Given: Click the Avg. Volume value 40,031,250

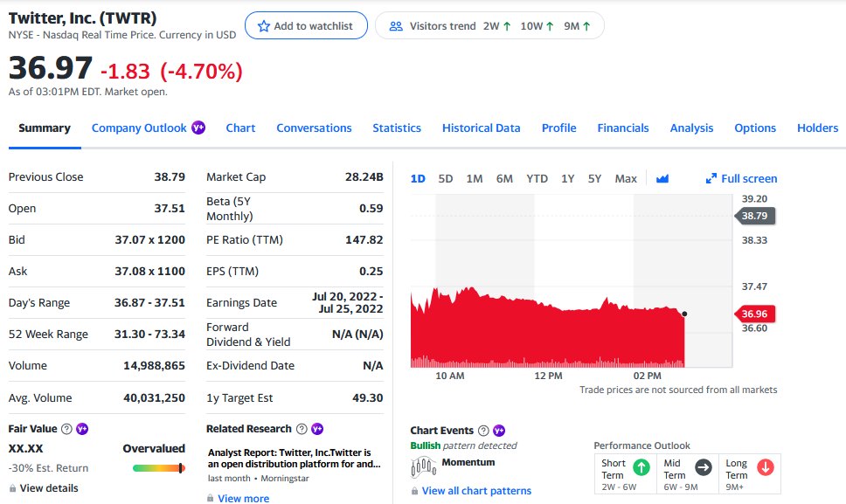Looking at the screenshot, I should click(x=155, y=397).
